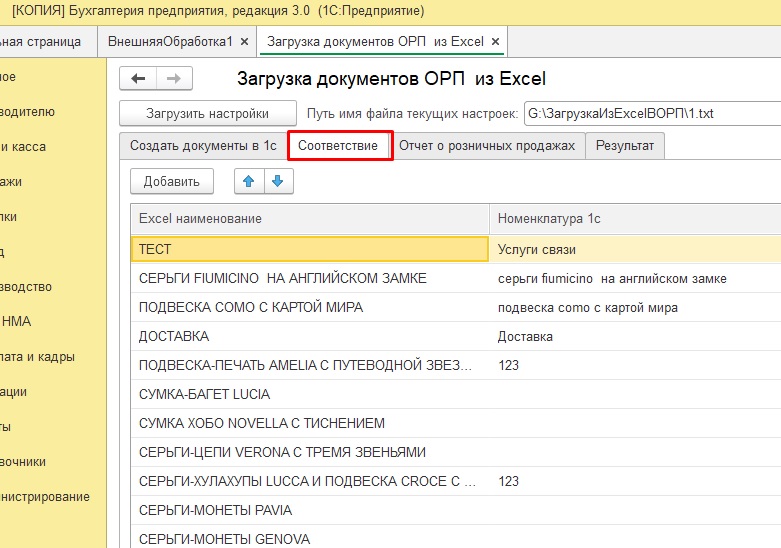This screenshot has height=548, width=781.
Task: Close the Загрузка документов ОРП tab
Action: click(496, 42)
